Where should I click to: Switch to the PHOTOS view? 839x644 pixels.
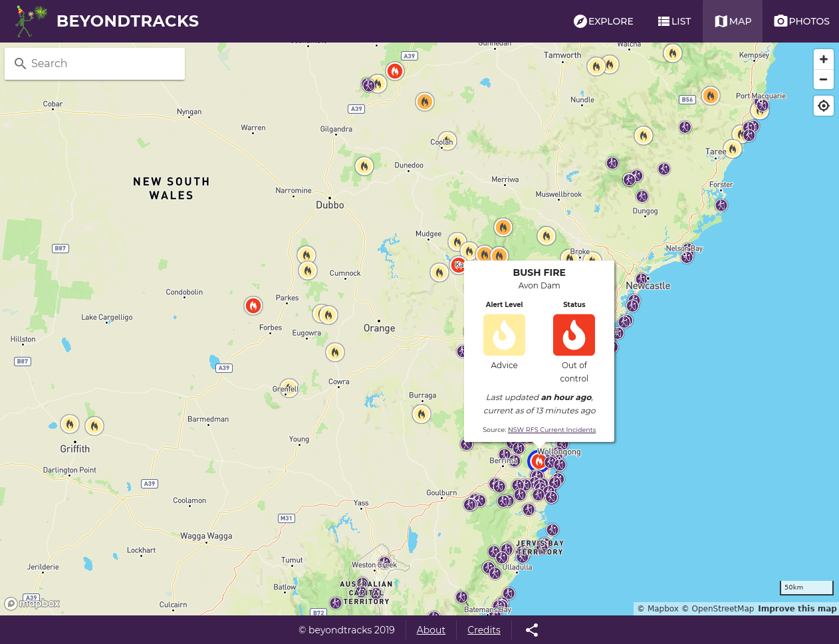[801, 21]
